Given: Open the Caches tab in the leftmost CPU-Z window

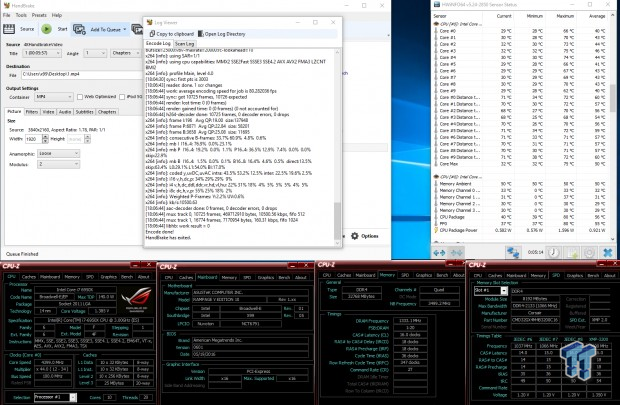Looking at the screenshot, I should pos(28,277).
